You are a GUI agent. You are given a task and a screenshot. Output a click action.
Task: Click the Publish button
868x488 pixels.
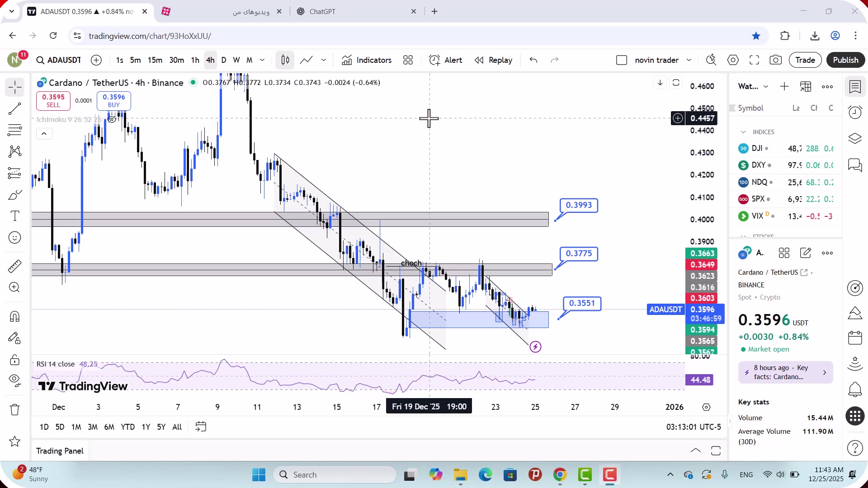[x=845, y=60]
